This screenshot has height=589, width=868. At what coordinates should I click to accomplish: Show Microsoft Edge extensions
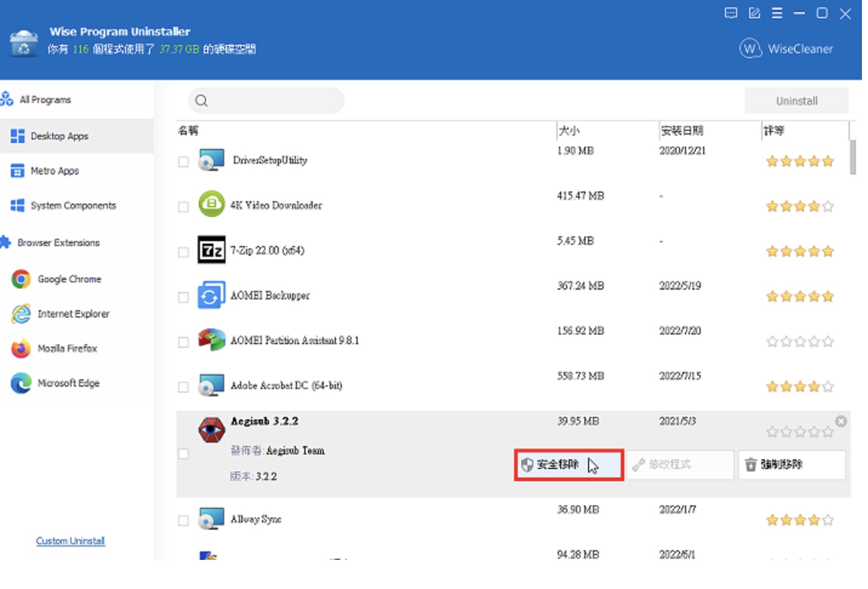[x=68, y=383]
